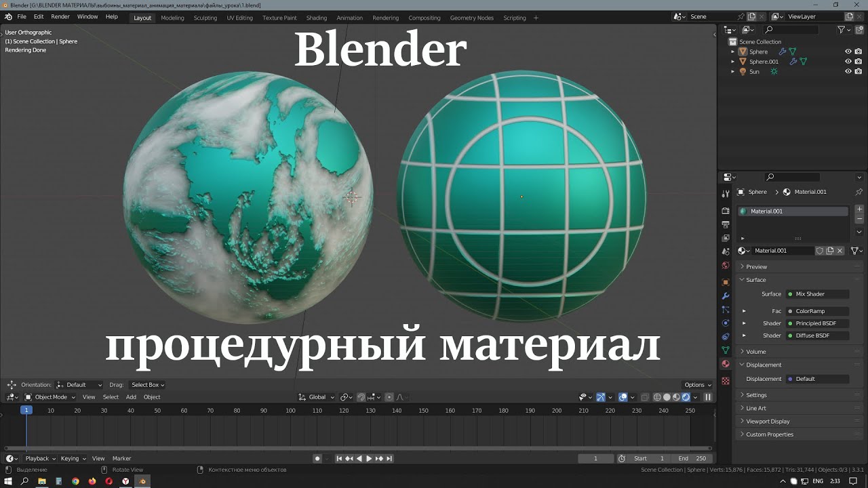Hide Sphere in viewport with eye icon
The width and height of the screenshot is (868, 488).
(x=848, y=52)
